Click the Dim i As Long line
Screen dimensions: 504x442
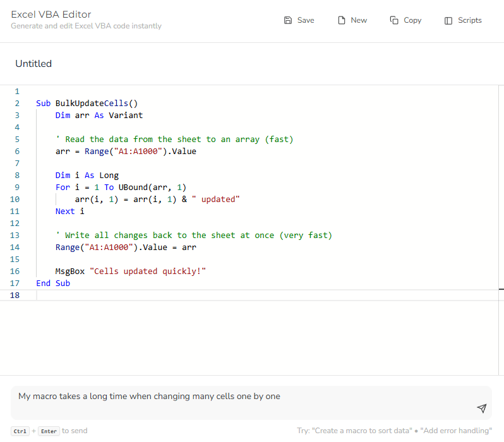[87, 175]
